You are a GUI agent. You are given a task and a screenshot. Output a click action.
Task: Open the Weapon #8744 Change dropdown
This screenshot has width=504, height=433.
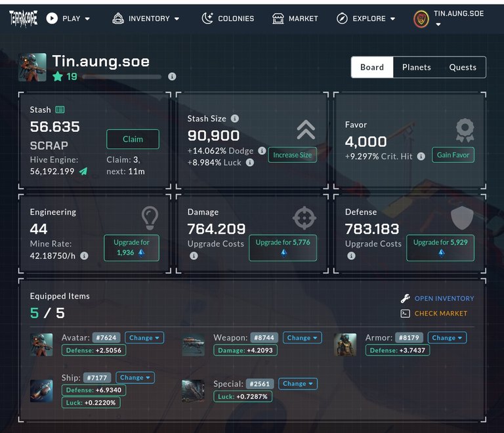click(x=302, y=338)
